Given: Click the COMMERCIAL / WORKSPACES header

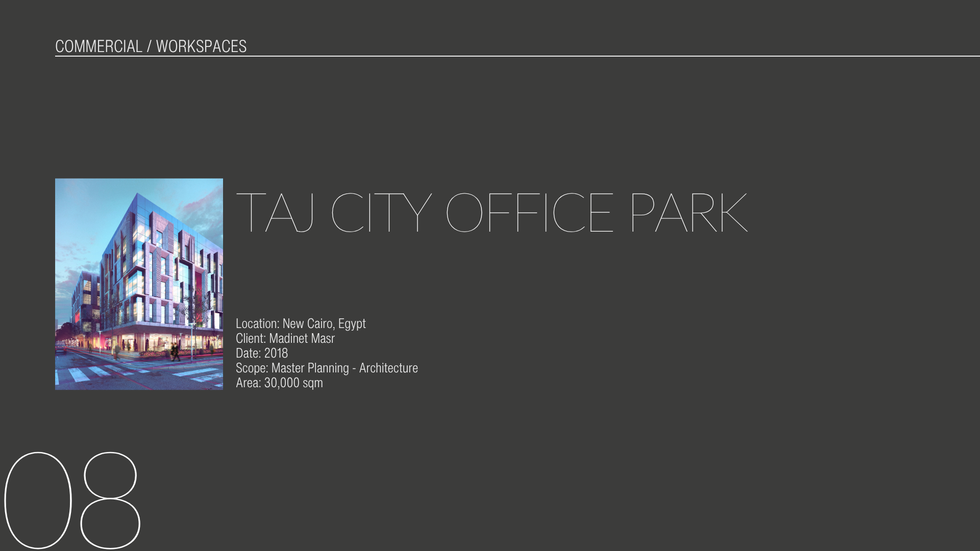Looking at the screenshot, I should 151,46.
